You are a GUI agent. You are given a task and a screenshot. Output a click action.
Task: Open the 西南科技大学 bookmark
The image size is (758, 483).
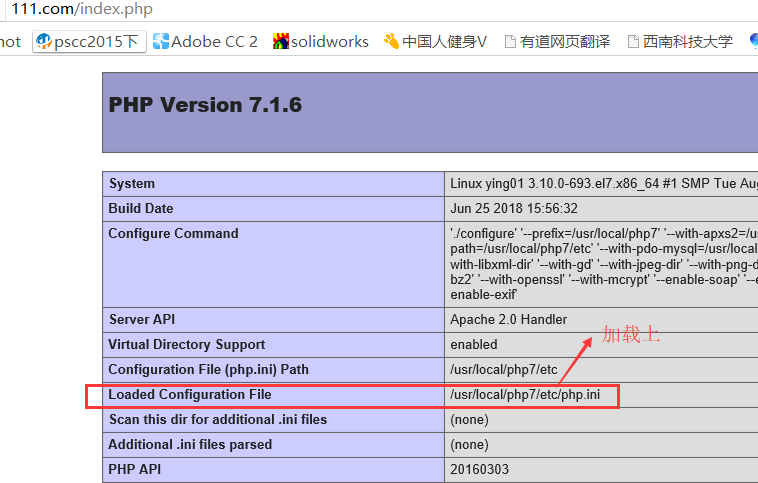(x=680, y=42)
